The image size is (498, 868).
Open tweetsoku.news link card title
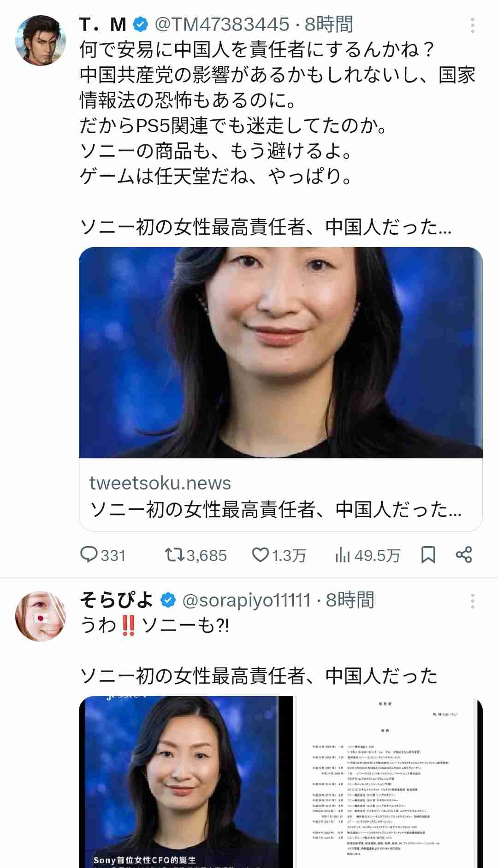(x=276, y=510)
